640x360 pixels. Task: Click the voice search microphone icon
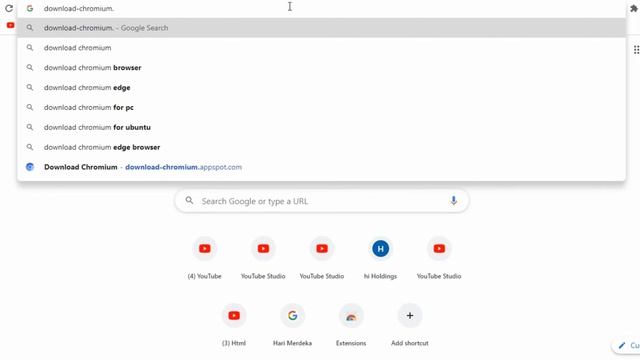(x=453, y=201)
